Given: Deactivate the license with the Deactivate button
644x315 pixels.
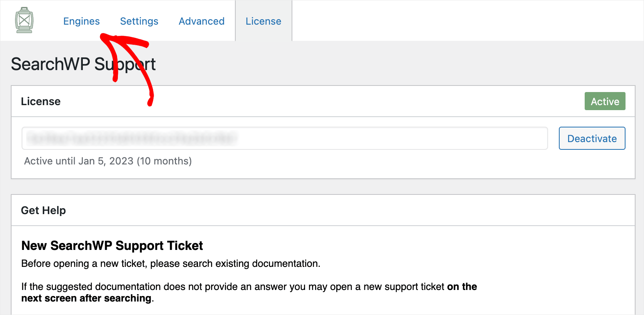Looking at the screenshot, I should [x=592, y=138].
